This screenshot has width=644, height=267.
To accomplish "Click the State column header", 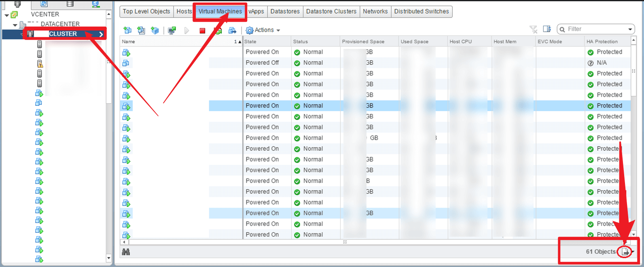I will (x=267, y=42).
